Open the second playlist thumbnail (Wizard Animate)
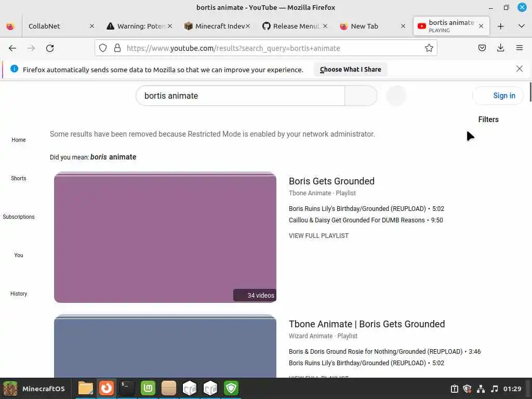The width and height of the screenshot is (532, 399). pyautogui.click(x=165, y=346)
